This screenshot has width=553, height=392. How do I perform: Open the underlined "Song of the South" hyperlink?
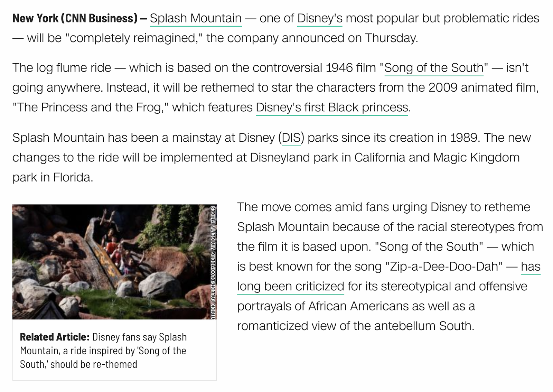434,68
